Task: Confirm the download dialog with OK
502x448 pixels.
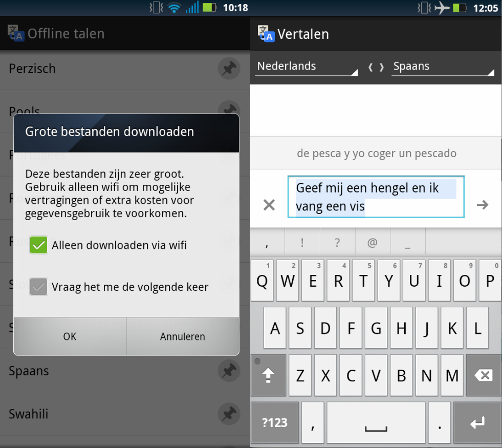Action: (x=70, y=336)
